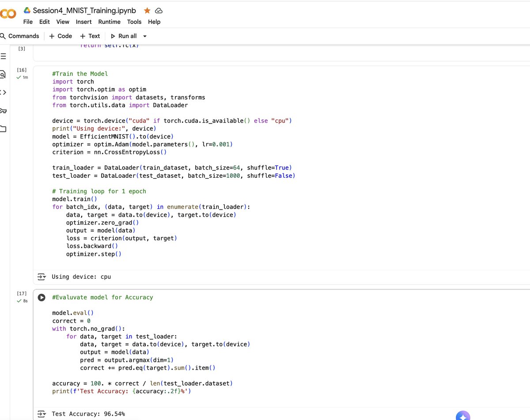Click Run all
Screen dimensions: 530x420
[124, 36]
